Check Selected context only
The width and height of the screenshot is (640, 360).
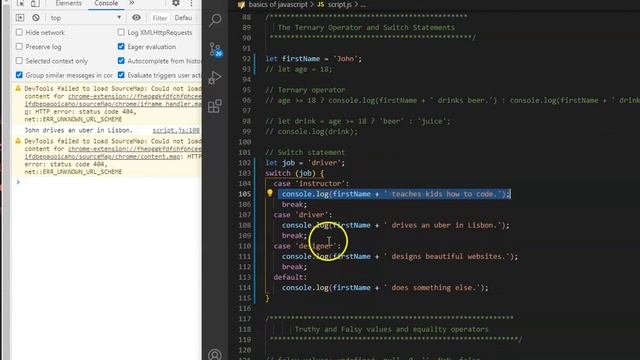point(19,61)
